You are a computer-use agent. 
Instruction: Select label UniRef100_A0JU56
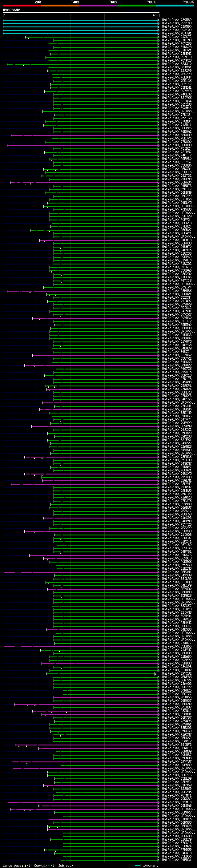click(x=177, y=697)
